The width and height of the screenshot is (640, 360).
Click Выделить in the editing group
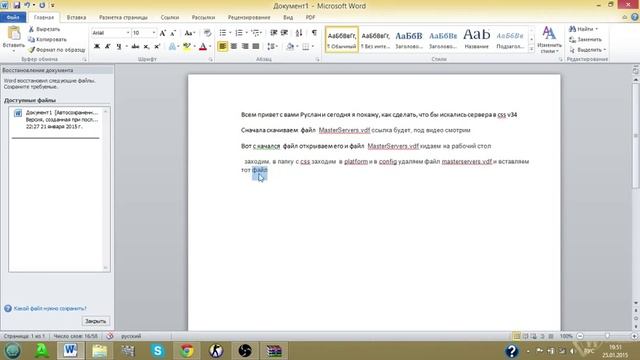pyautogui.click(x=588, y=50)
